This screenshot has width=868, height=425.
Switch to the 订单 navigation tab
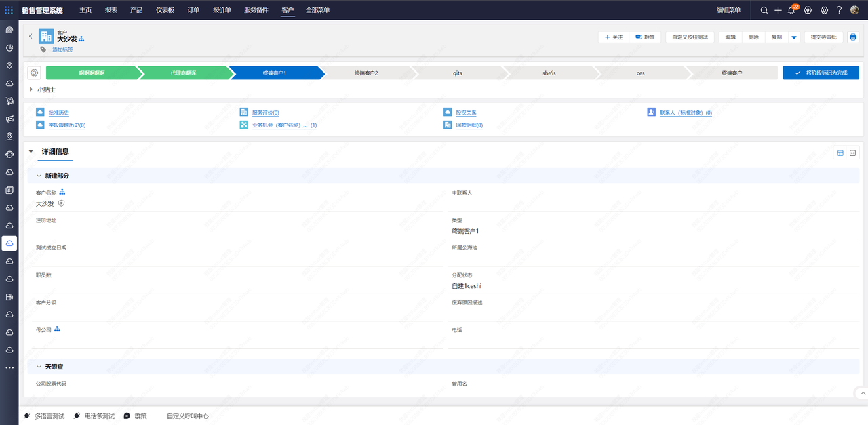193,10
